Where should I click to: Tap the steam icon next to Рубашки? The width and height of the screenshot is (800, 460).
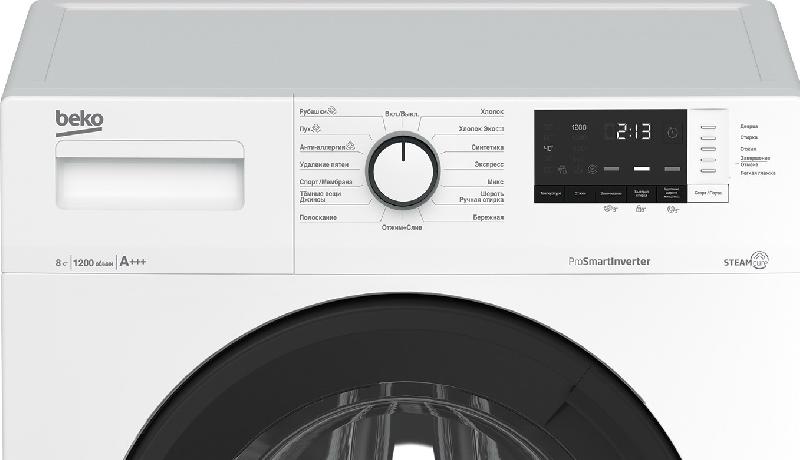pos(333,112)
